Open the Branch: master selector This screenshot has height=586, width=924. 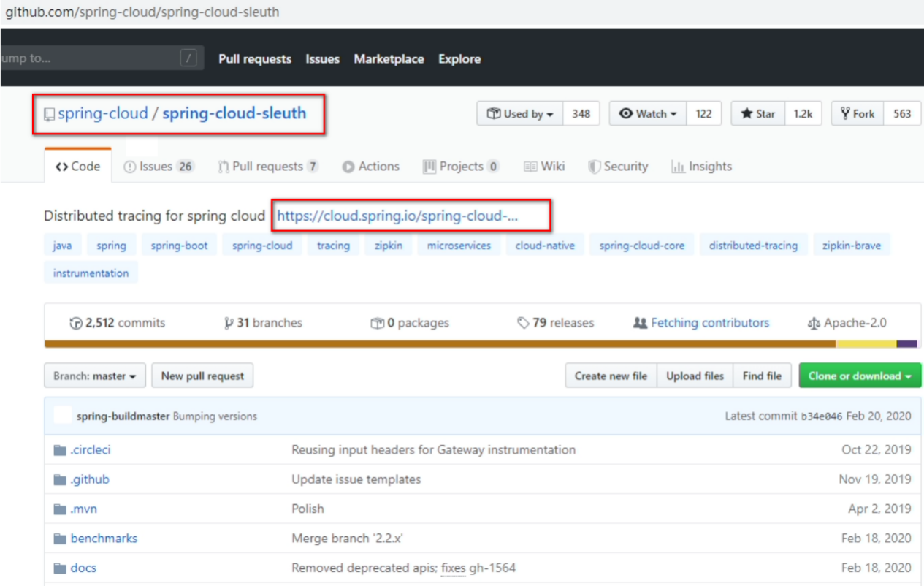95,376
